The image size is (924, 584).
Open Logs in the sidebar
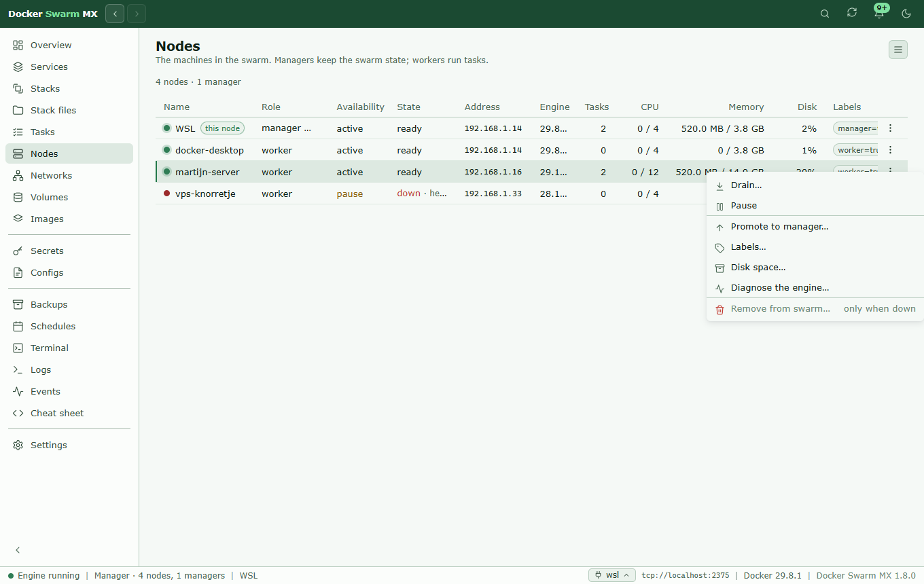[69, 369]
